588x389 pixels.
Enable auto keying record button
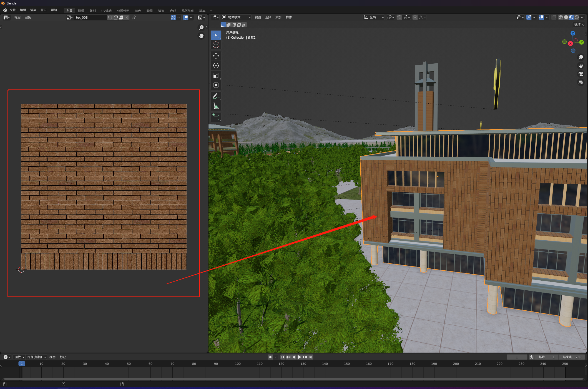(270, 357)
